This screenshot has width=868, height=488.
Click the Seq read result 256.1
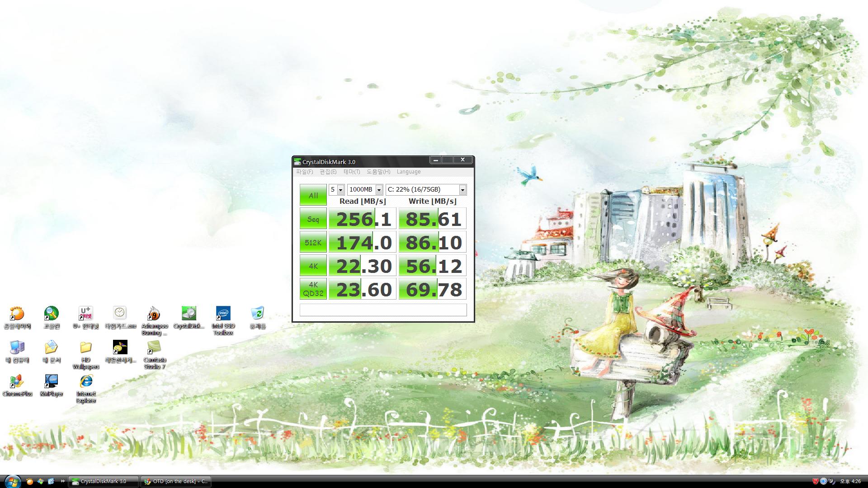coord(363,219)
